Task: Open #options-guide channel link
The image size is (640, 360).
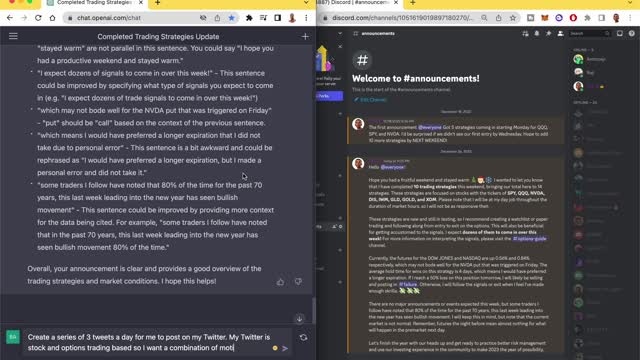Action: pos(529,239)
